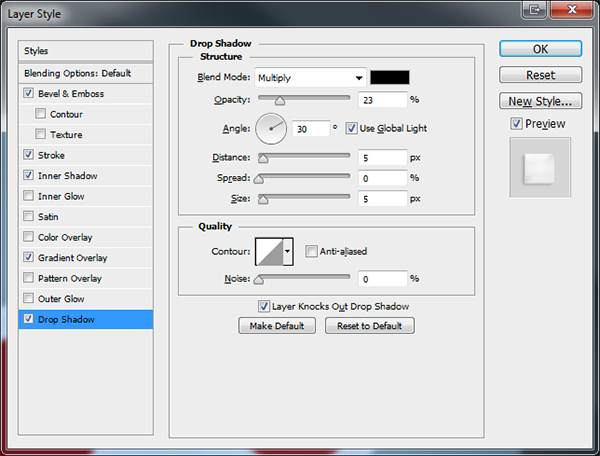600x456 pixels.
Task: Select the Satin settings label
Action: point(48,217)
